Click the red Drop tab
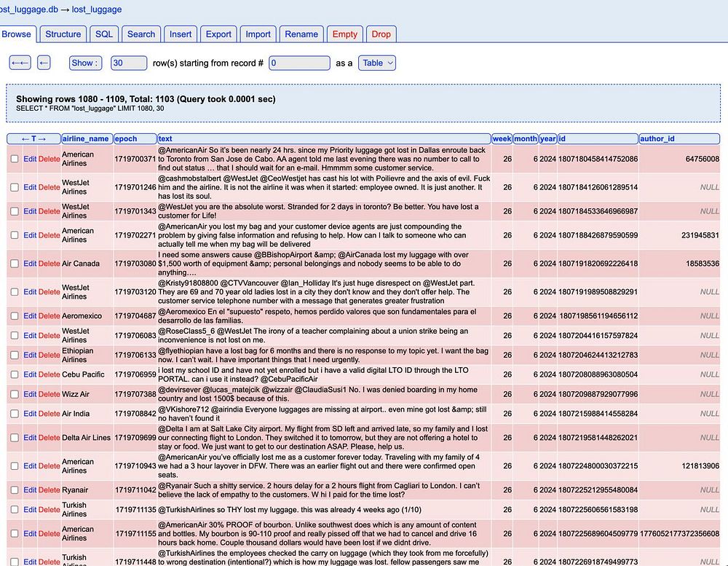Viewport: 728px width, 566px height. (x=381, y=34)
